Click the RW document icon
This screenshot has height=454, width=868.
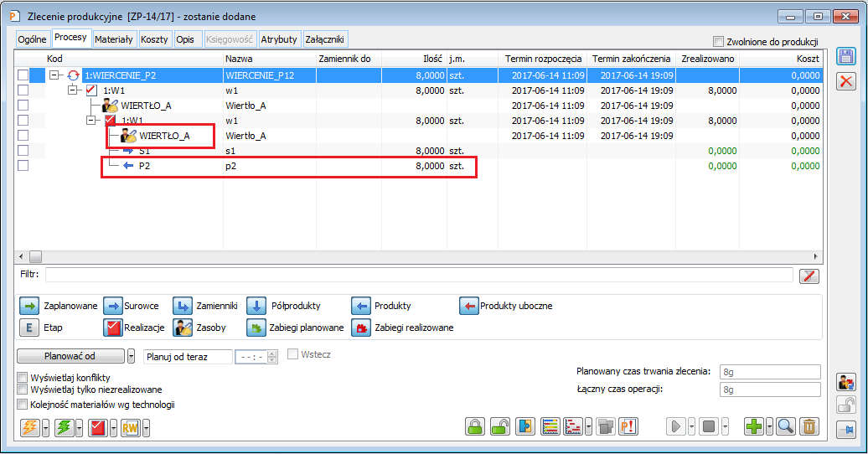point(131,427)
